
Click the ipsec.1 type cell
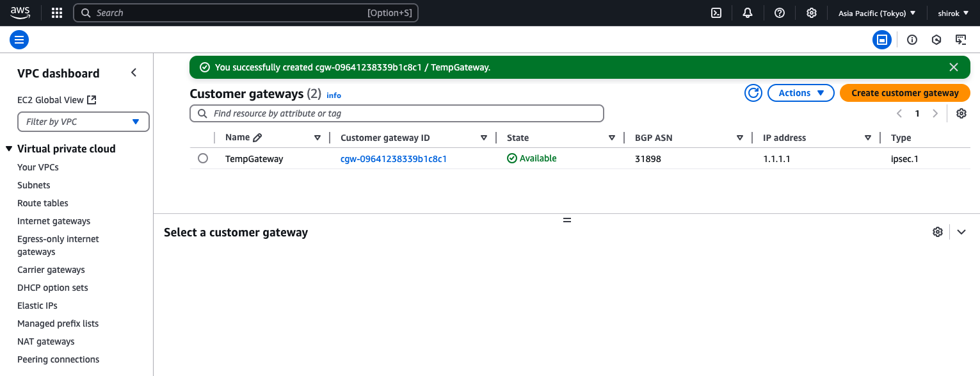pos(904,159)
